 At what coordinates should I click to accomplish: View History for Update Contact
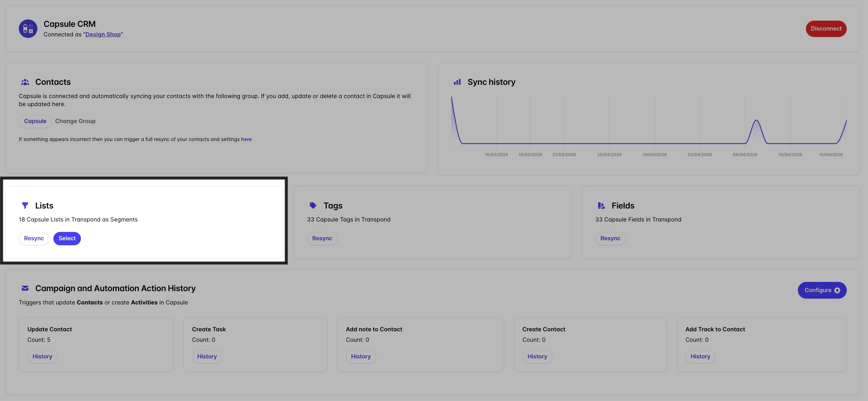[43, 357]
